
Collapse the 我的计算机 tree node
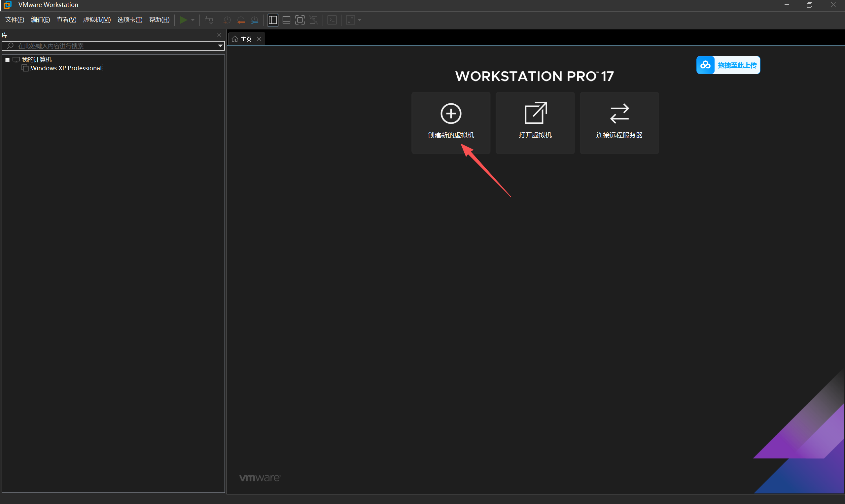point(7,60)
